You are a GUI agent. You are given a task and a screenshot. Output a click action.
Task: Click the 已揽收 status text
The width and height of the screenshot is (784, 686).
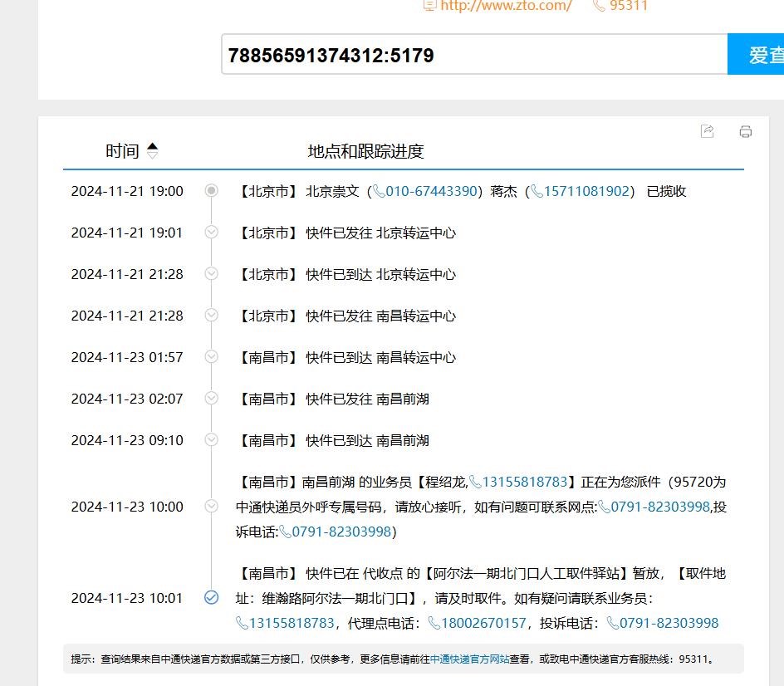pos(667,191)
